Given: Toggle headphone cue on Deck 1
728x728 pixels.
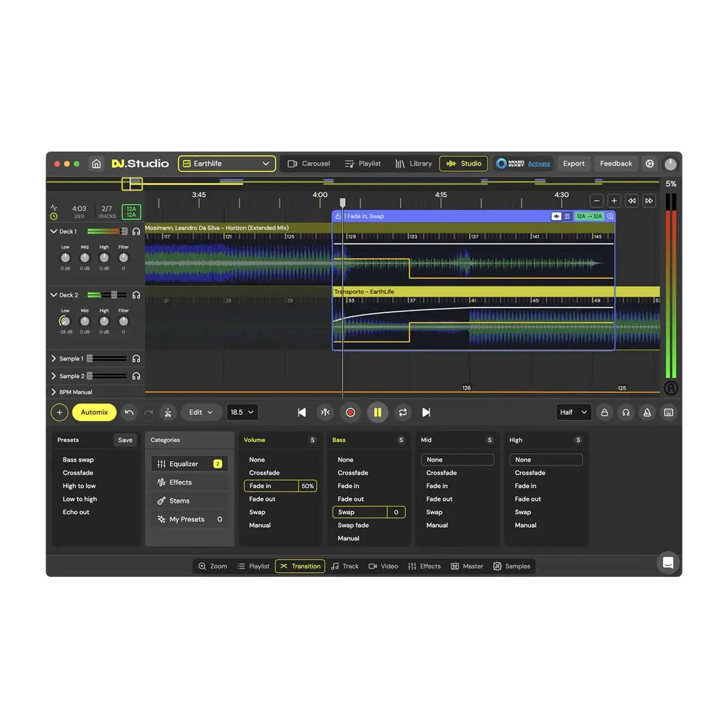Looking at the screenshot, I should point(136,231).
